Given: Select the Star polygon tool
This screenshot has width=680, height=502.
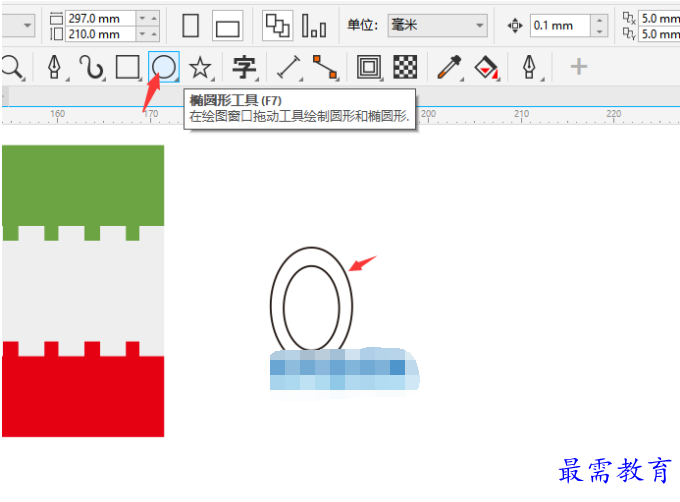Looking at the screenshot, I should click(x=200, y=68).
